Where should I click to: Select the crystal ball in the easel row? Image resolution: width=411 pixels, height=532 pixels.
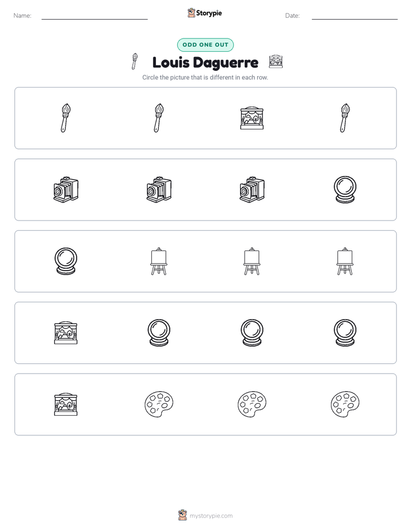(x=66, y=261)
